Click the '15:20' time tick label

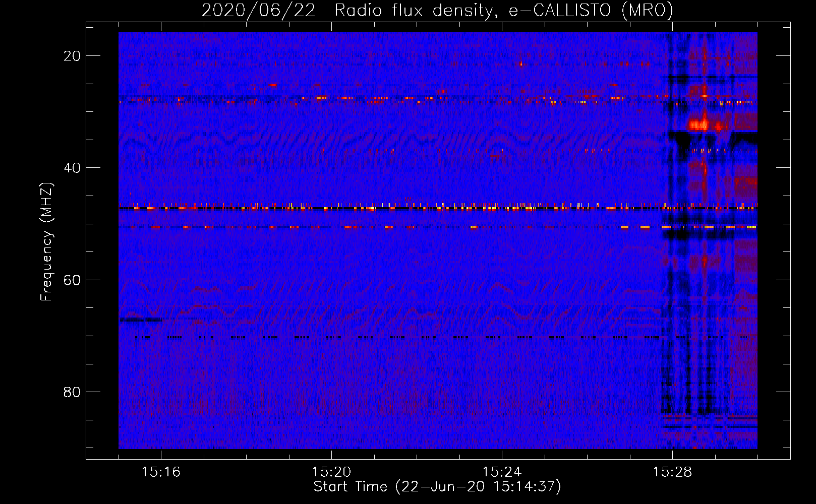tap(331, 472)
